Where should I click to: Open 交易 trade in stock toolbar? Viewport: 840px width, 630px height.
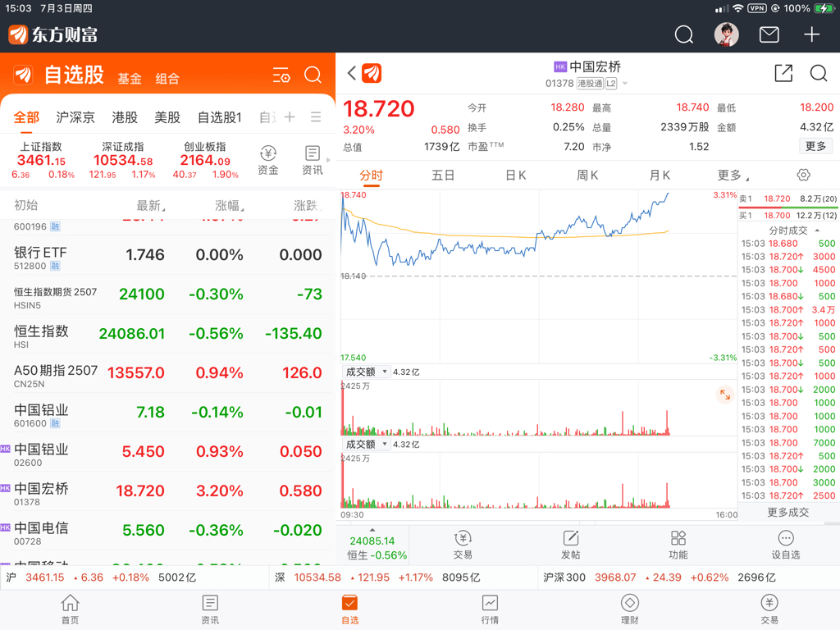click(x=463, y=545)
